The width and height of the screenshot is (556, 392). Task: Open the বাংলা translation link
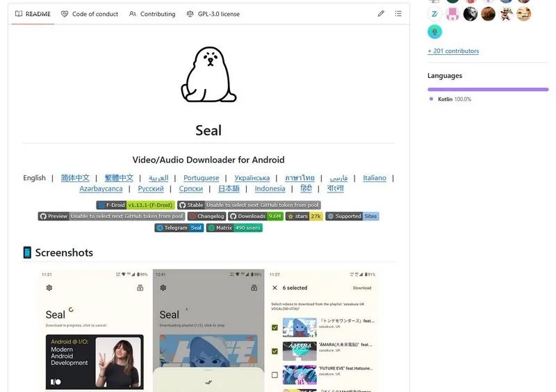click(x=335, y=189)
